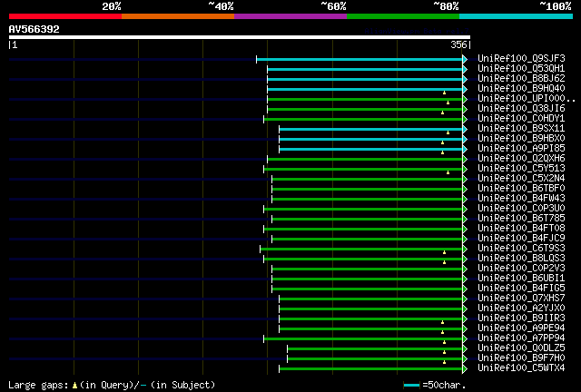Screen dimensions: 581x392
Task: Click the cyan alignment bar for B9SX11
Action: pyautogui.click(x=371, y=130)
